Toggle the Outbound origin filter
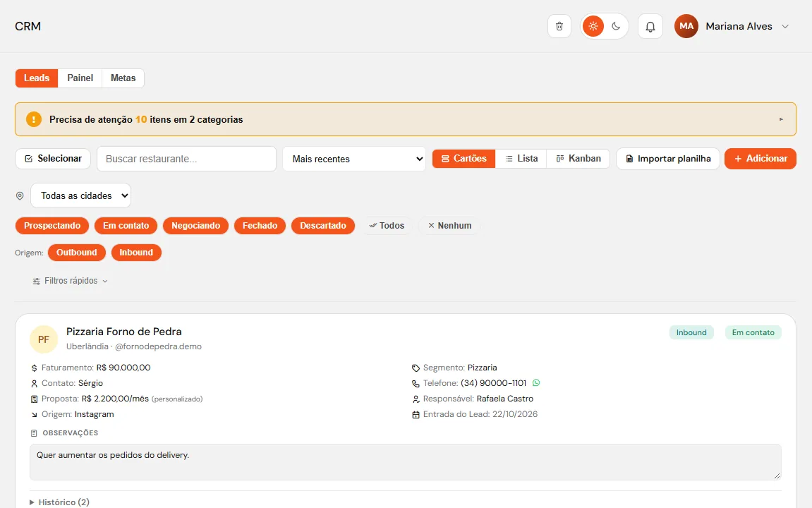Viewport: 812px width, 508px height. tap(77, 253)
